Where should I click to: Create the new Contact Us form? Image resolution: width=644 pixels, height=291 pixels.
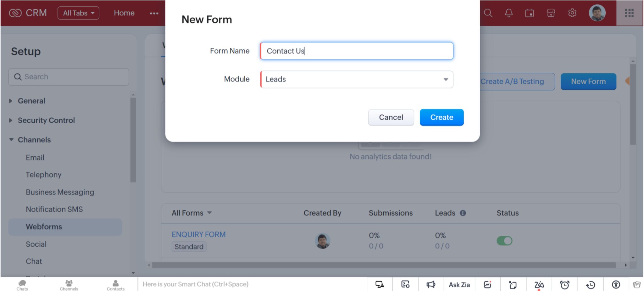coord(441,117)
